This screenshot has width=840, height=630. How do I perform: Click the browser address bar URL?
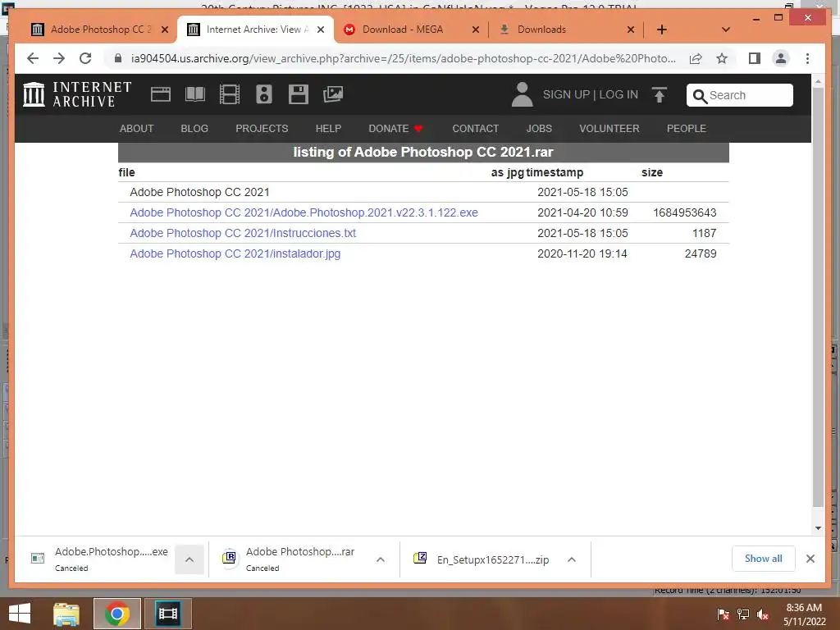[403, 58]
